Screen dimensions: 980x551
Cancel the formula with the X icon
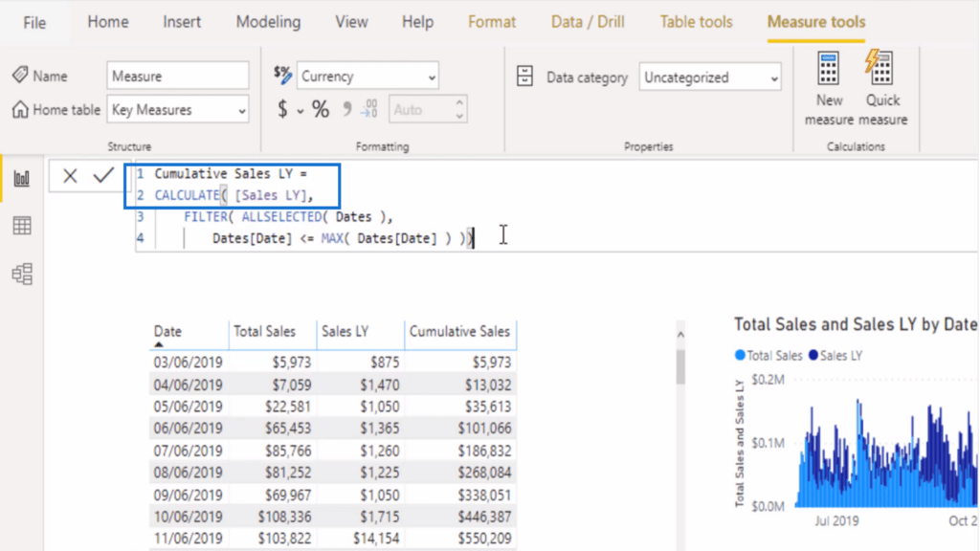(x=70, y=176)
